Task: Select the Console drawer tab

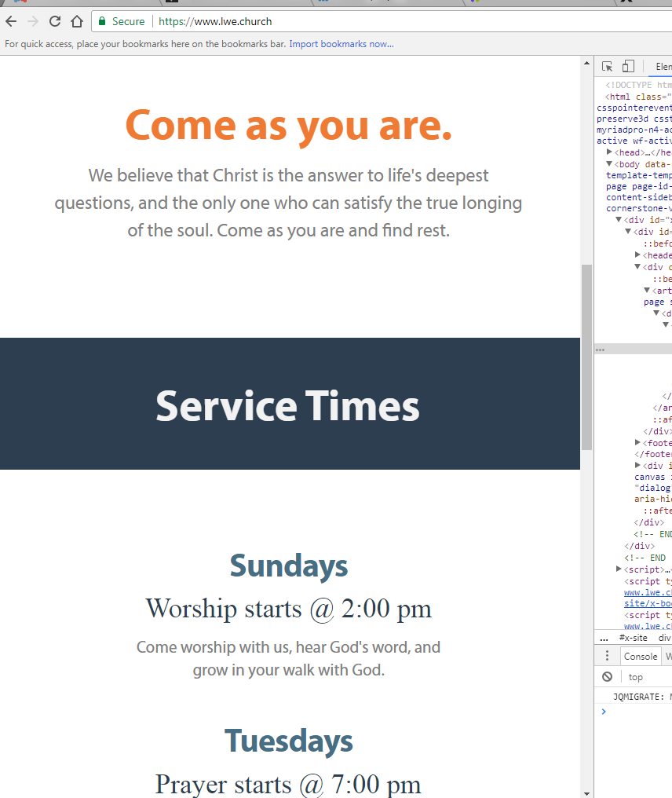Action: 641,656
